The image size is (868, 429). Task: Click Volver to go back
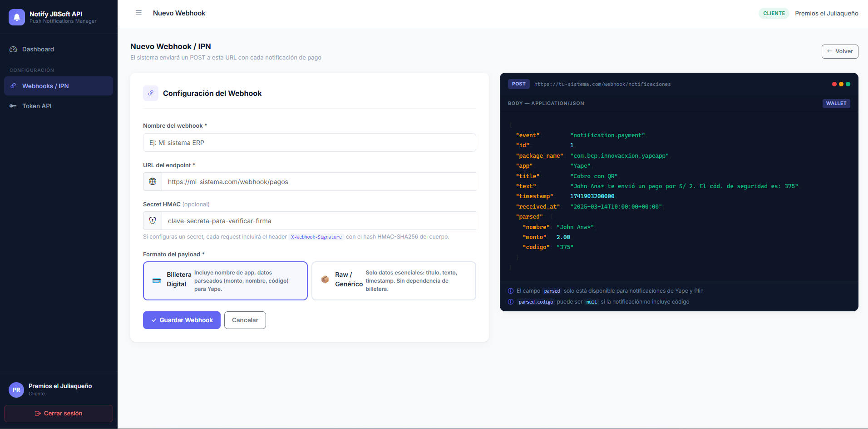pyautogui.click(x=839, y=51)
